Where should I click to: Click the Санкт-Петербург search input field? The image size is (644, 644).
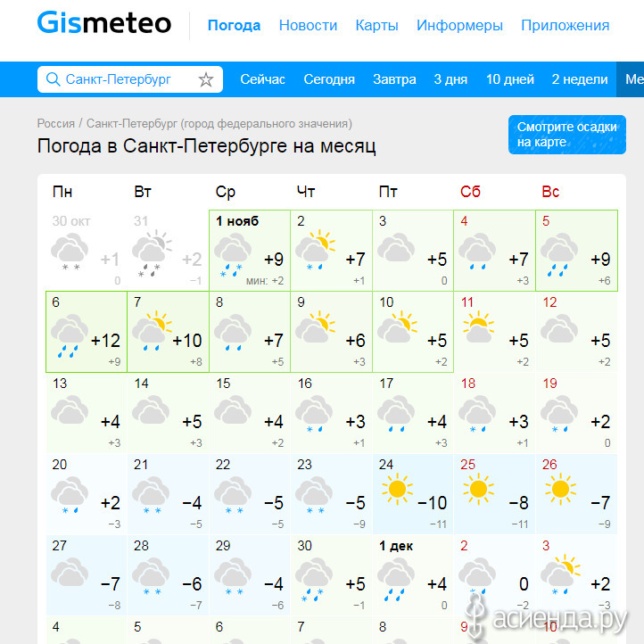[x=130, y=79]
